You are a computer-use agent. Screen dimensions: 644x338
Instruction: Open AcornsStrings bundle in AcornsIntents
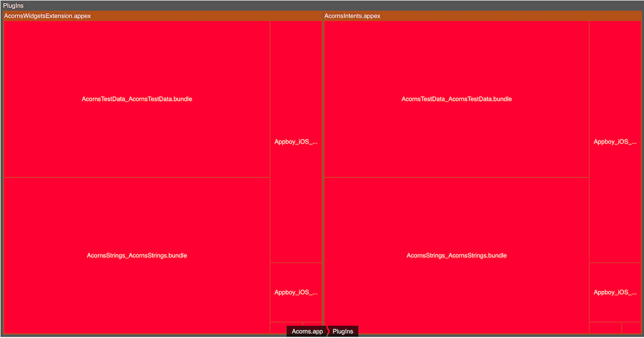point(456,256)
